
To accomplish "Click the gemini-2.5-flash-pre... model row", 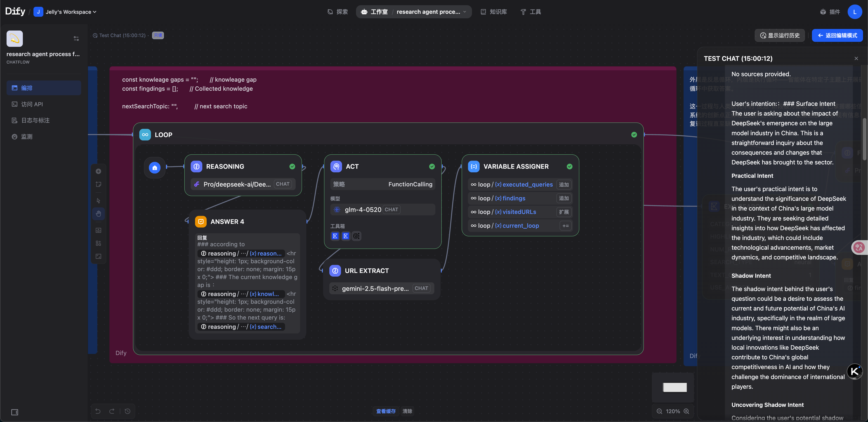I will tap(381, 288).
